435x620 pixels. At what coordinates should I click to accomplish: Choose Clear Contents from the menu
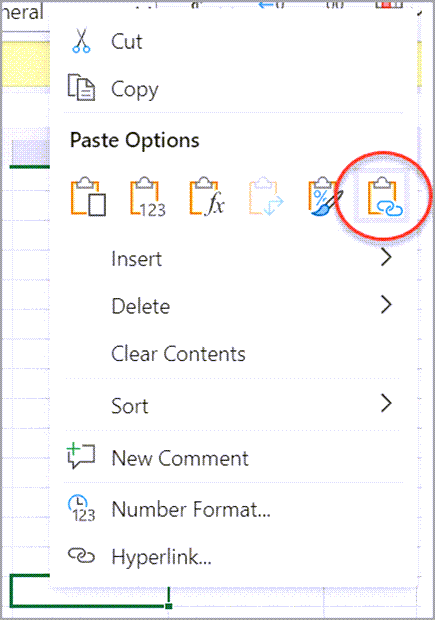[x=178, y=353]
